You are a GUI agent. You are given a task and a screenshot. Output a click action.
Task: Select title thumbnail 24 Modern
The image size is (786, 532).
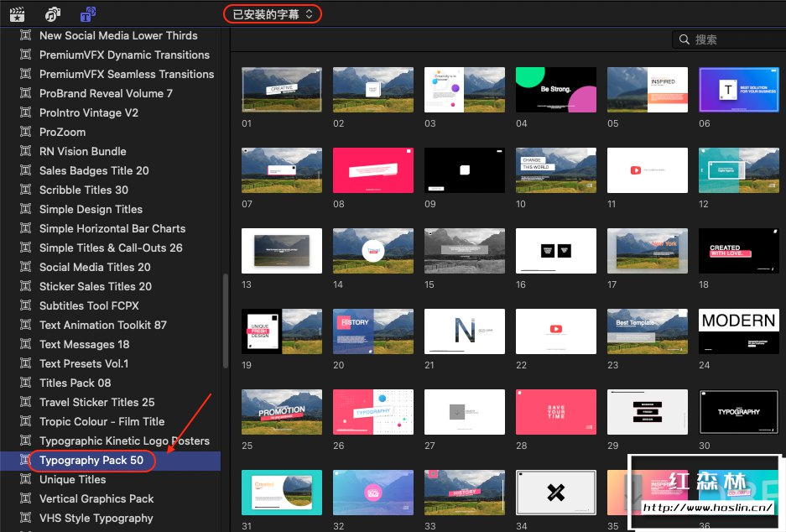(x=739, y=331)
